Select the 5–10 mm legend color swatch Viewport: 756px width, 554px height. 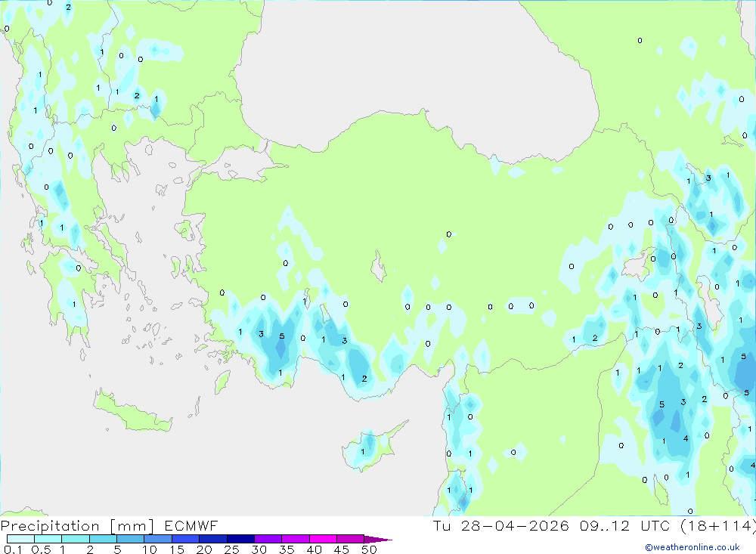coord(130,539)
